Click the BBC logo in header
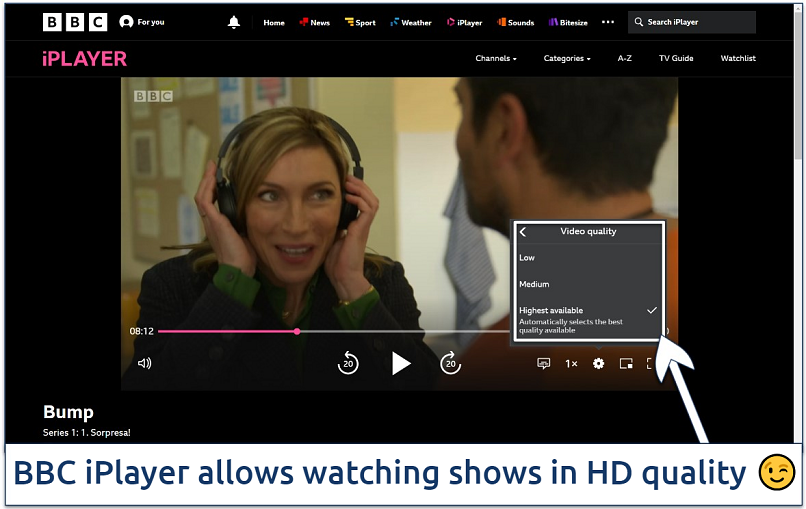 (x=75, y=22)
